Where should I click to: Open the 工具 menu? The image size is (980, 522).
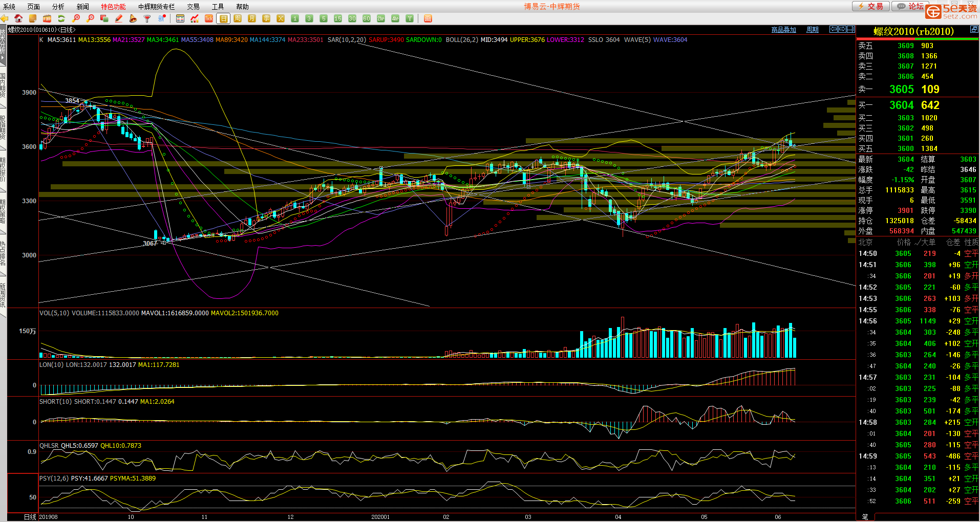(218, 7)
